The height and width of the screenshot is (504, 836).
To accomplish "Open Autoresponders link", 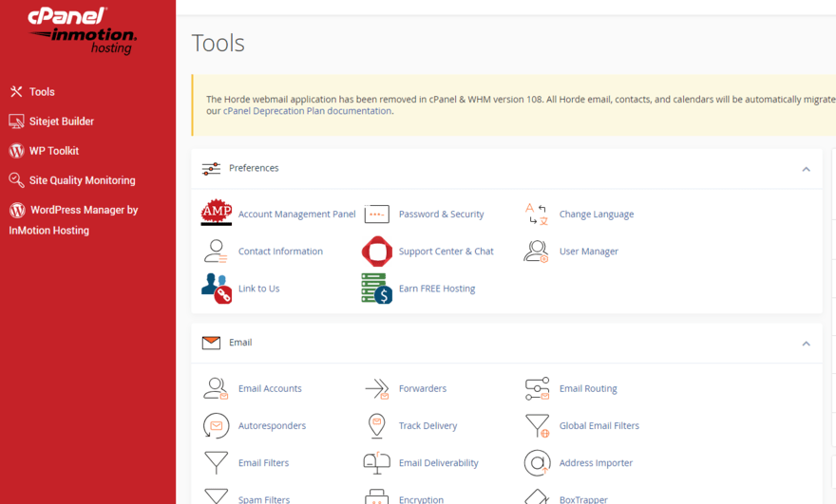I will click(272, 425).
